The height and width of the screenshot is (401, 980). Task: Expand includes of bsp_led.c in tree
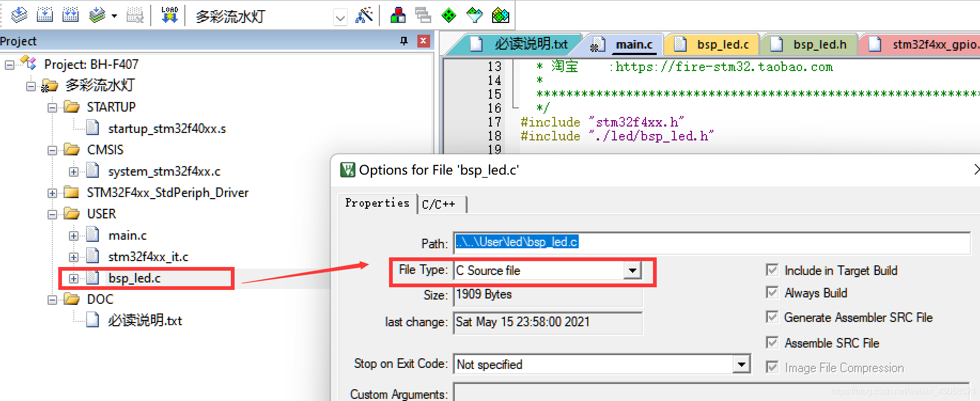(x=74, y=279)
